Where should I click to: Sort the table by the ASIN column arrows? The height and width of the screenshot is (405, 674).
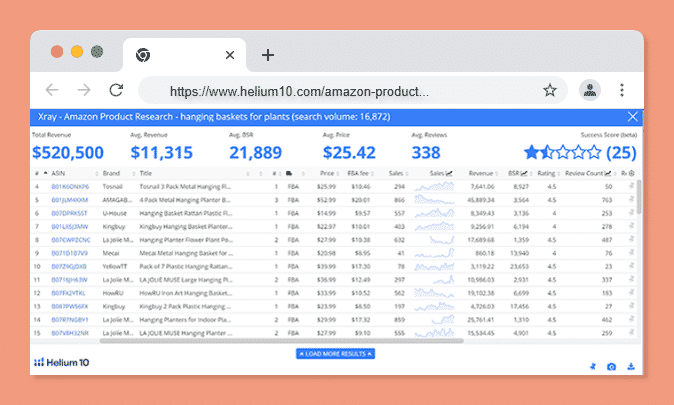(97, 174)
